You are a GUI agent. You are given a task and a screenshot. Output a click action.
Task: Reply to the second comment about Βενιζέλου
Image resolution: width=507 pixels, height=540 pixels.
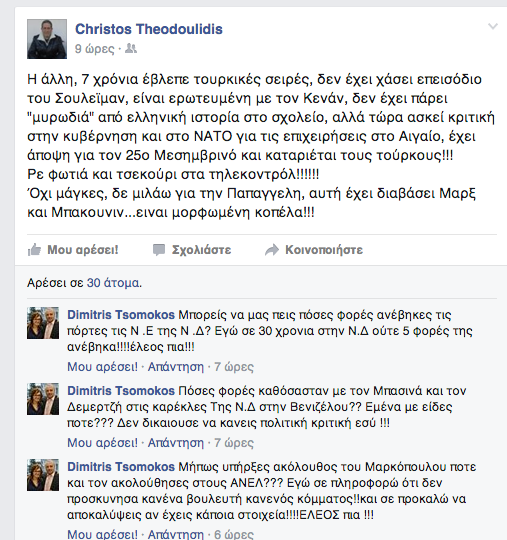[176, 443]
